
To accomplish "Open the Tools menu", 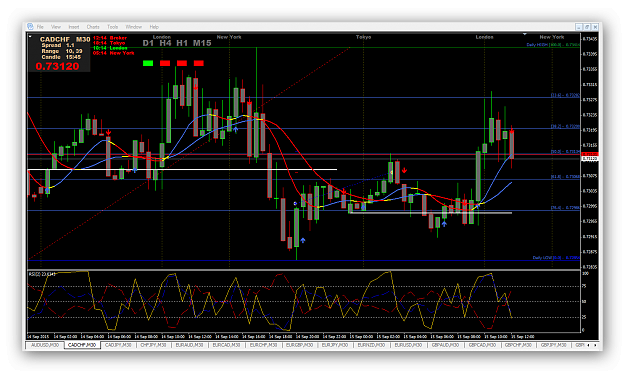I will click(x=112, y=27).
